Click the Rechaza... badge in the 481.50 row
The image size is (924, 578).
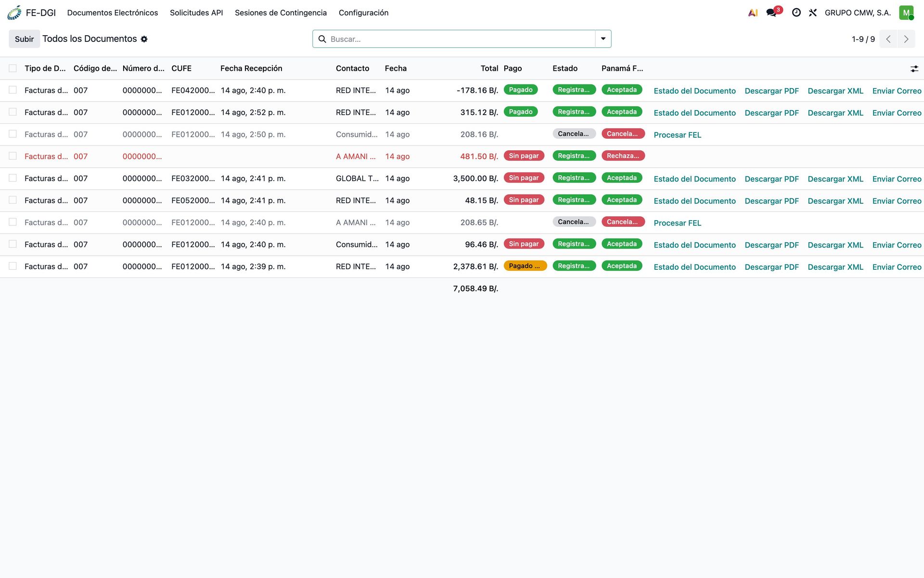point(623,156)
